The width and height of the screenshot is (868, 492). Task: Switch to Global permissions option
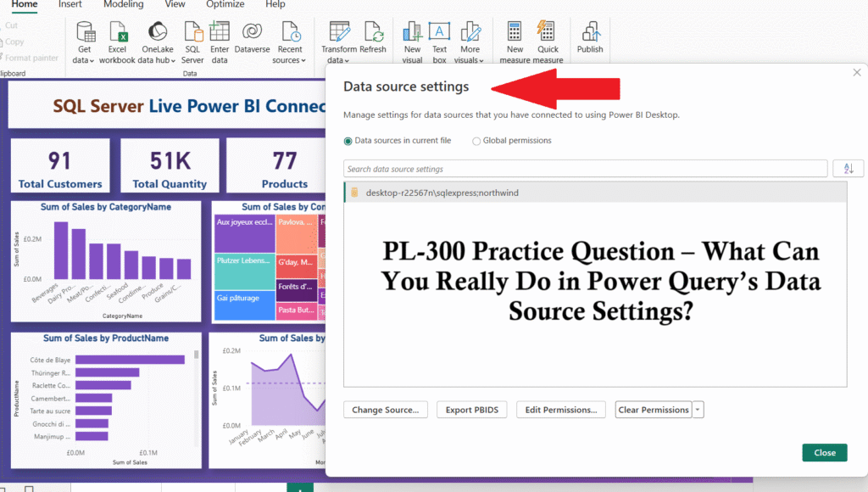tap(476, 140)
